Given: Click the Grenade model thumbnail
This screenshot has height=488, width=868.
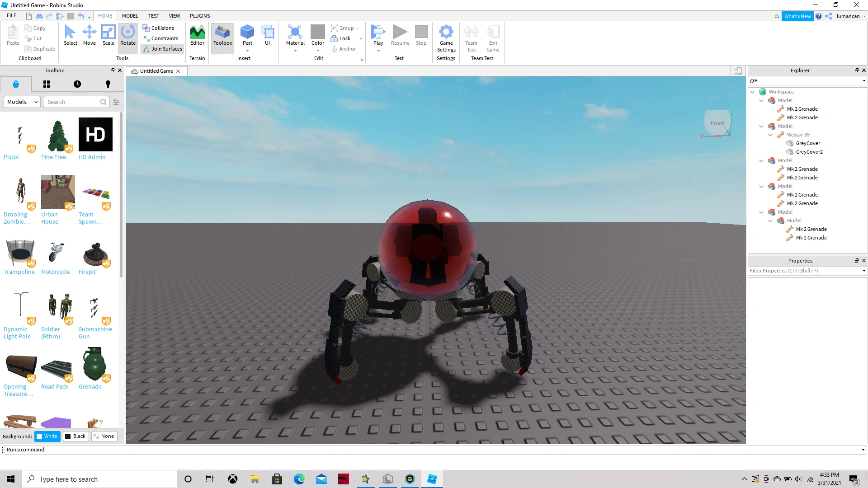Looking at the screenshot, I should coord(94,364).
